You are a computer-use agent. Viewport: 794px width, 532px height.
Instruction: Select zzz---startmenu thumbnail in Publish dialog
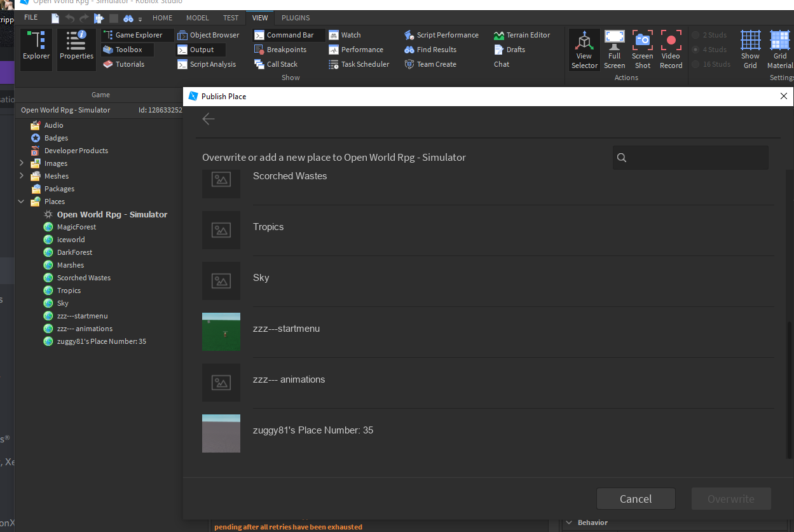coord(221,332)
